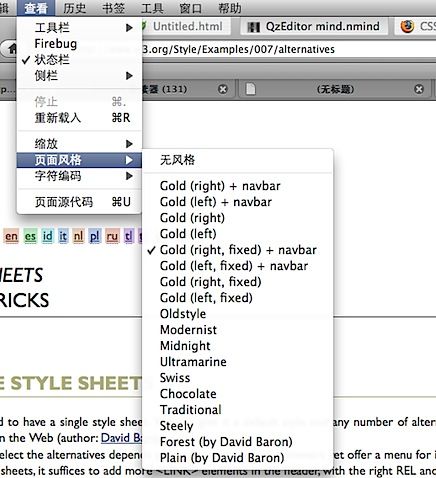436x478 pixels.
Task: Toggle checked Gold (right, fixed) + navbar
Action: (x=237, y=250)
